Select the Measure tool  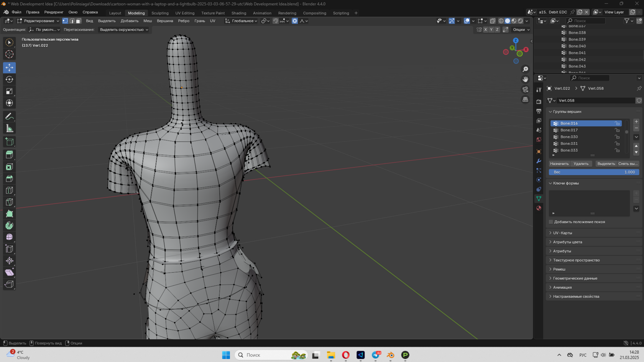[9, 128]
